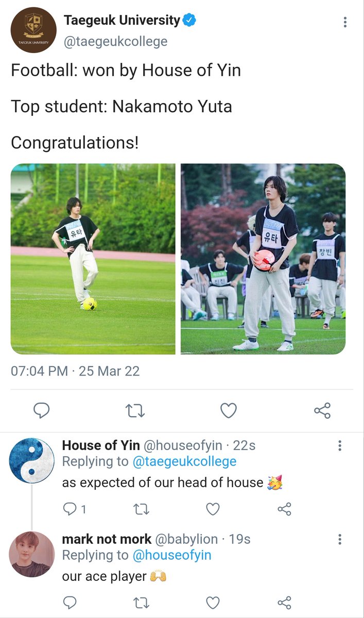Like House of Yin's reply
Viewport: 364px width, 618px height.
[213, 509]
